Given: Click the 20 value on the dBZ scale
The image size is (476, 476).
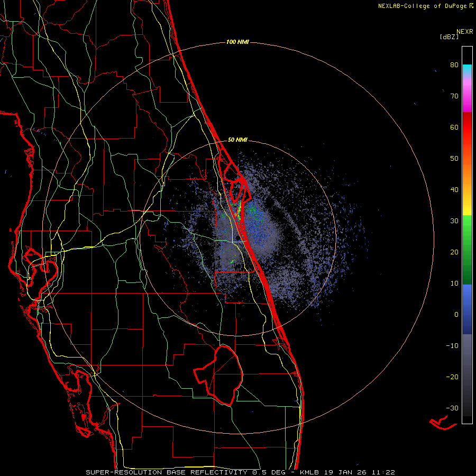Looking at the screenshot, I should [x=454, y=252].
